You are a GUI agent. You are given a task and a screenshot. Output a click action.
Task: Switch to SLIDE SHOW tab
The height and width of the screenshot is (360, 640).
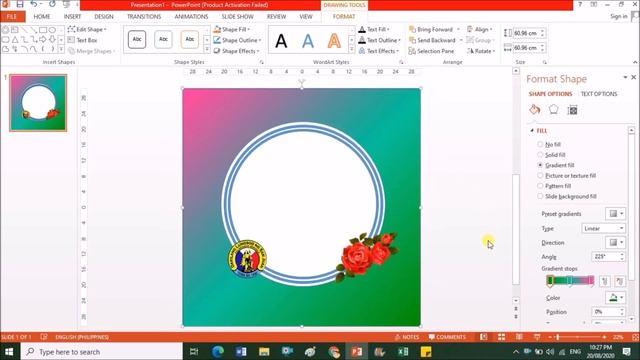coord(238,17)
